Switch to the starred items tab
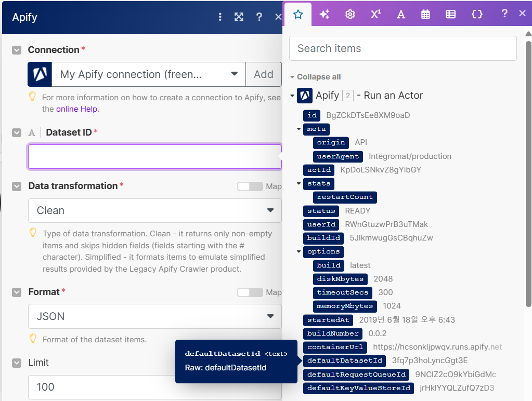This screenshot has height=401, width=532. 298,14
